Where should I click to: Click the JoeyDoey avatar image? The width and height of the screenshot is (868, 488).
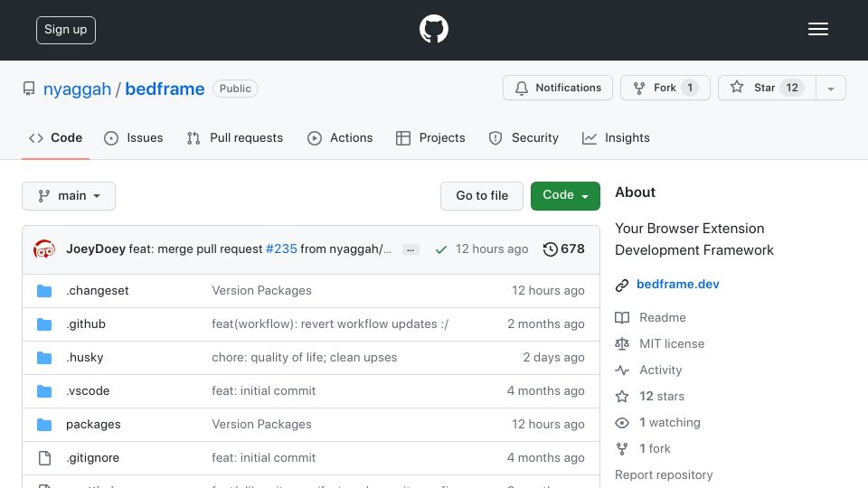[44, 249]
